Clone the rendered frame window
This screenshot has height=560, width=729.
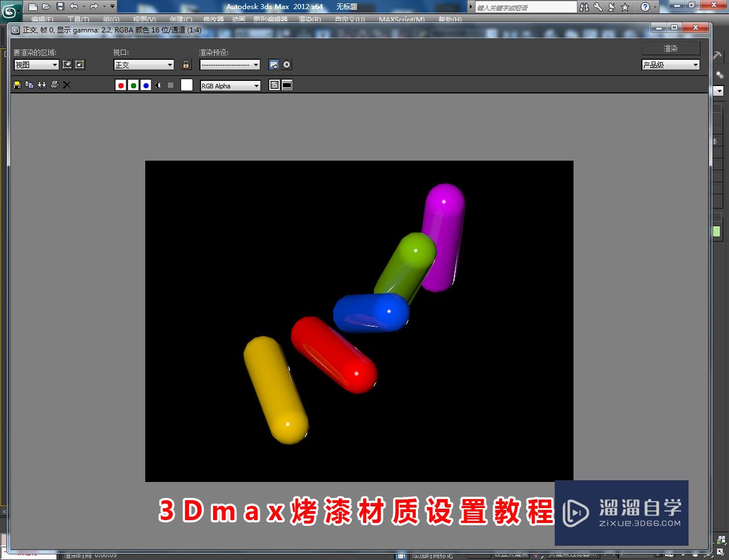[42, 85]
